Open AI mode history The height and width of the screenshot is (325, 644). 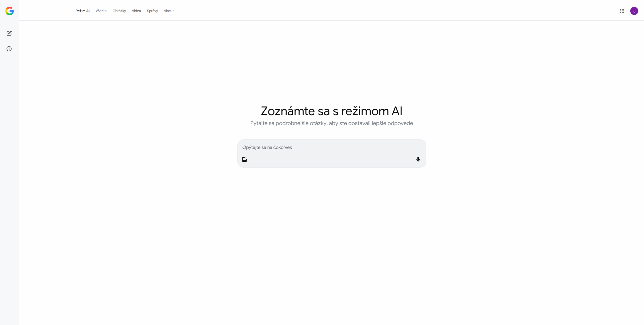click(x=9, y=49)
